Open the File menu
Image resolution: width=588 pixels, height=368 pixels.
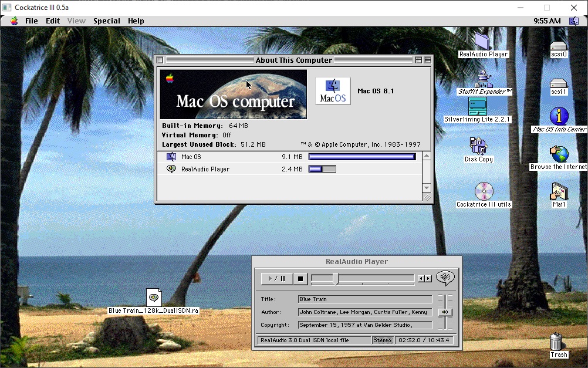coord(32,21)
